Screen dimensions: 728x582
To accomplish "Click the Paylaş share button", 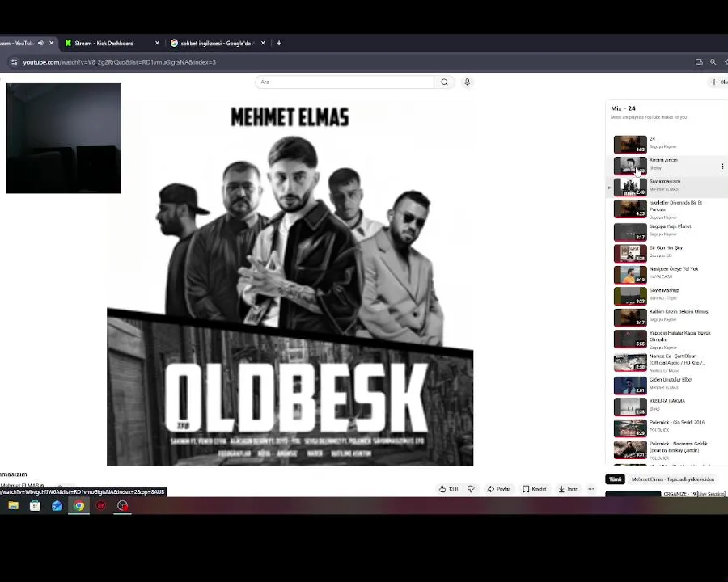I will click(x=498, y=489).
